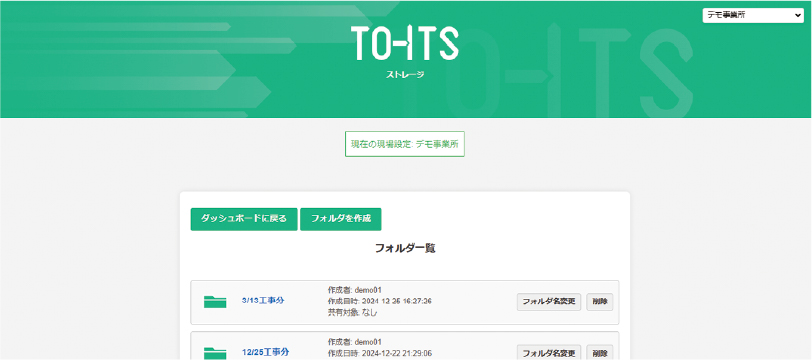
Task: Click the 共有対象: なし text
Action: (353, 312)
